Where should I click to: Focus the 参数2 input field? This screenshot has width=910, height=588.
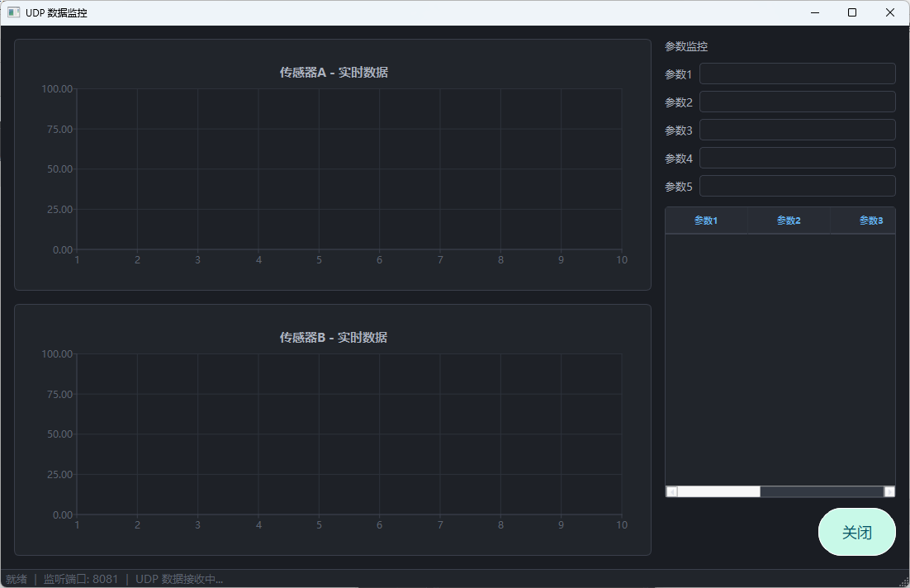[x=798, y=102]
